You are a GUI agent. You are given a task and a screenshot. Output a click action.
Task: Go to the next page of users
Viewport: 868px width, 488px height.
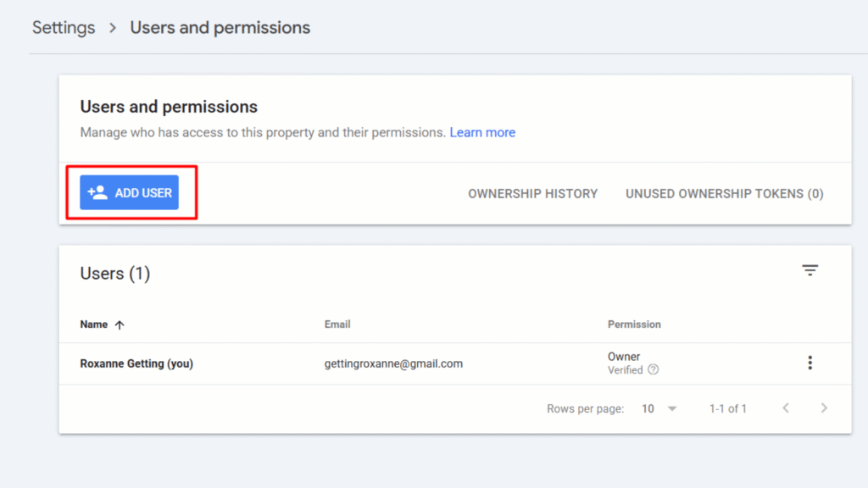824,408
